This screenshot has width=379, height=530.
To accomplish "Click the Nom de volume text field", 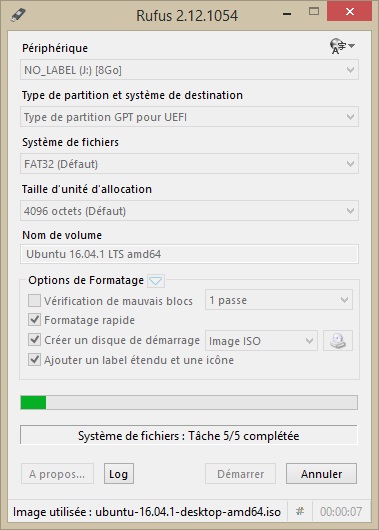I will (189, 254).
